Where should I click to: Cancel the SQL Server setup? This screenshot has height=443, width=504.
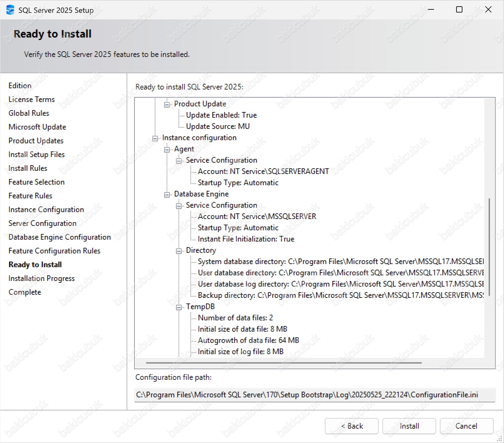pos(466,426)
